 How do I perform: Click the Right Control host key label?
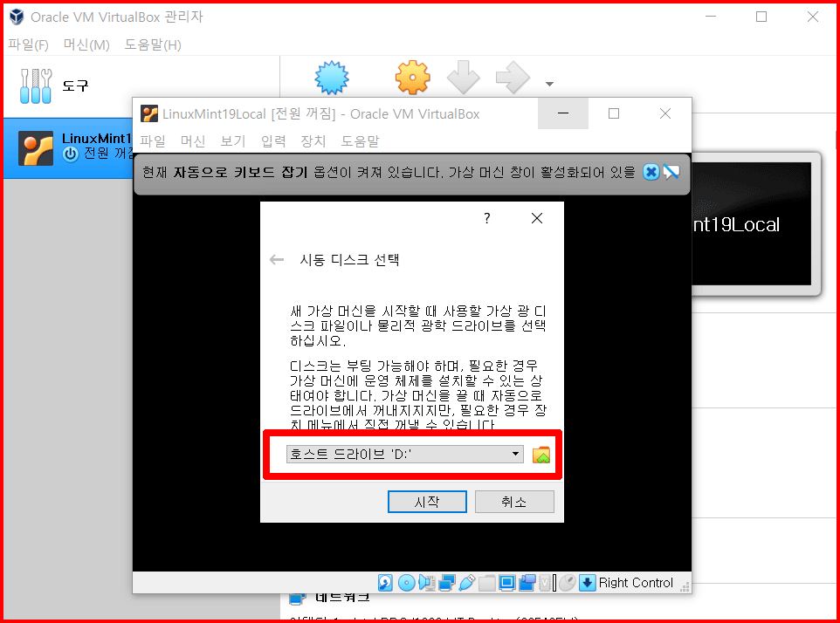[636, 582]
